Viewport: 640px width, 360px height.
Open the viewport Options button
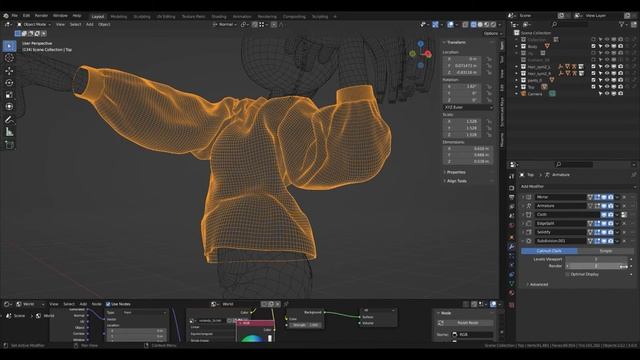coord(493,33)
